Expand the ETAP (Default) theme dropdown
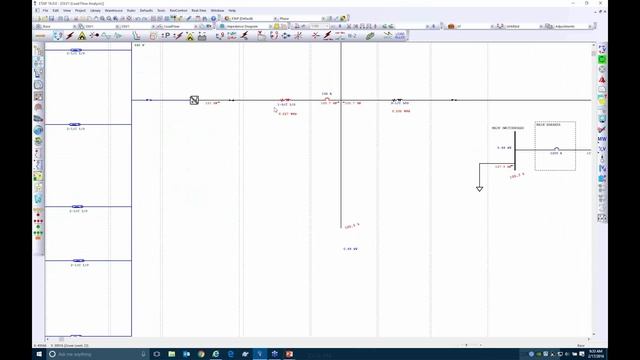The image size is (640, 360). coord(275,19)
